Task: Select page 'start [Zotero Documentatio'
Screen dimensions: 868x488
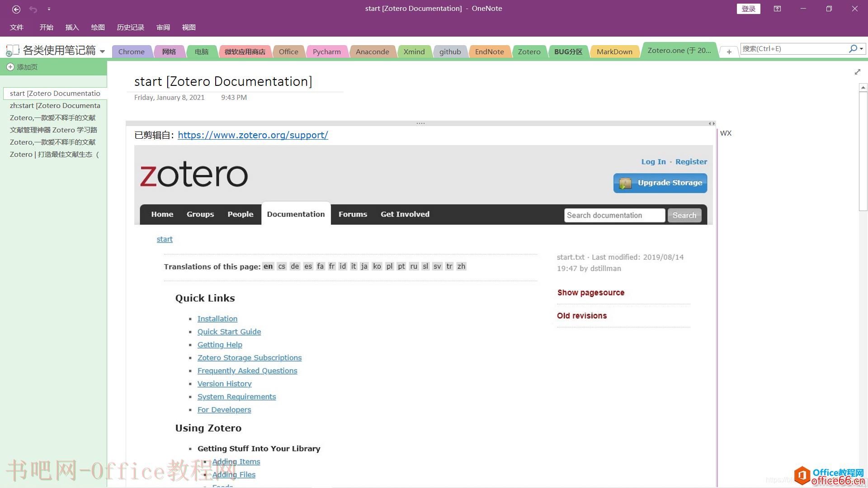Action: [x=55, y=93]
